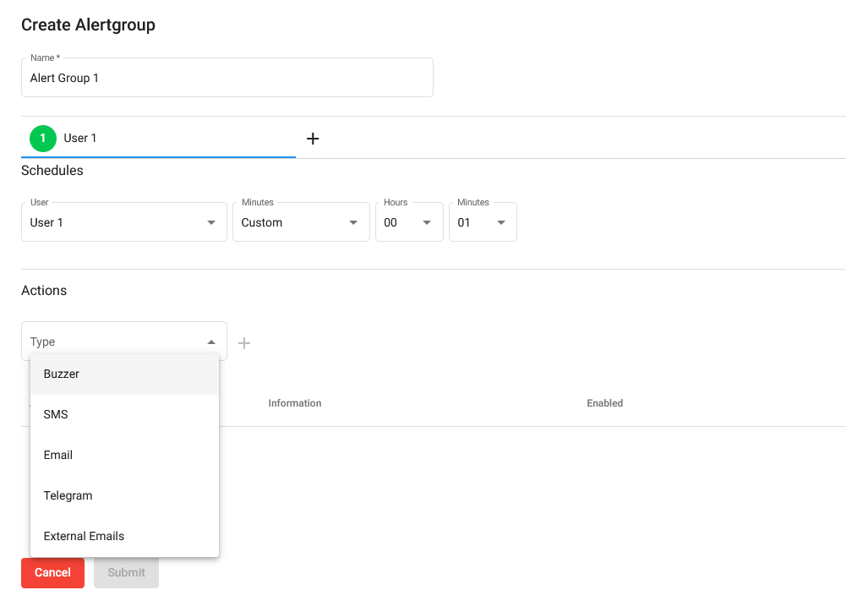Image resolution: width=868 pixels, height=601 pixels.
Task: Click the second Minutes dropdown arrow
Action: (x=500, y=221)
